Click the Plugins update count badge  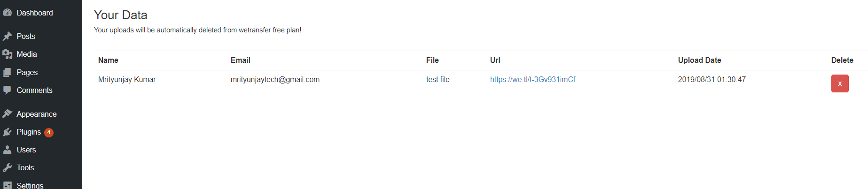pyautogui.click(x=49, y=132)
